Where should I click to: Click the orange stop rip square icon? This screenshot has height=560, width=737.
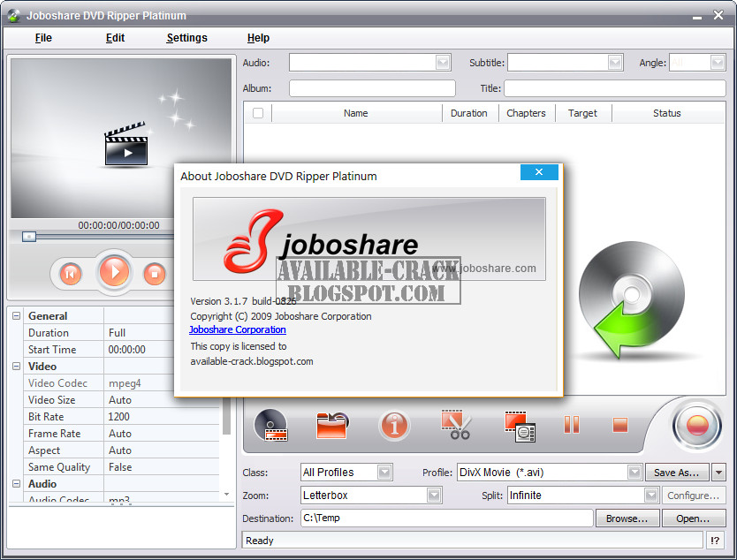620,425
